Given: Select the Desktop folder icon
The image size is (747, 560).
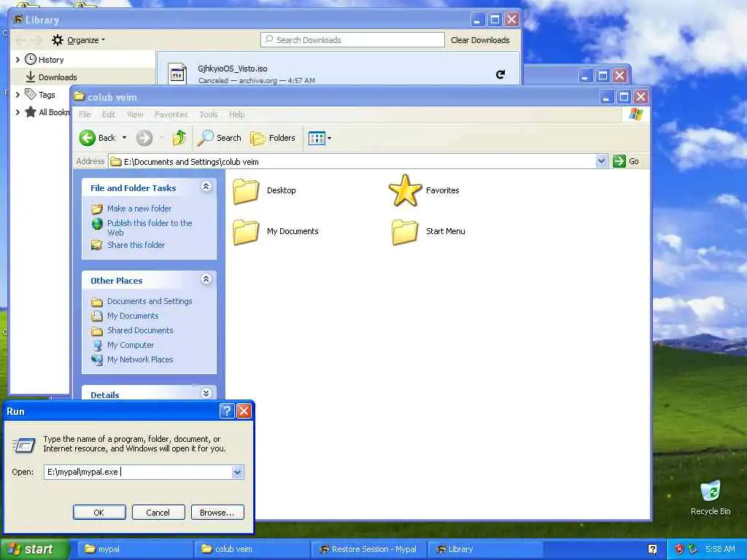Looking at the screenshot, I should [246, 190].
